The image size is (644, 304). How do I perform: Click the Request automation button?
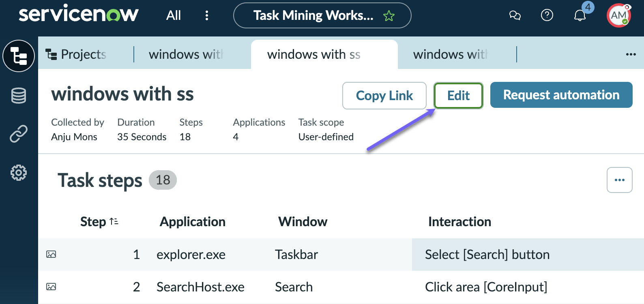[561, 95]
